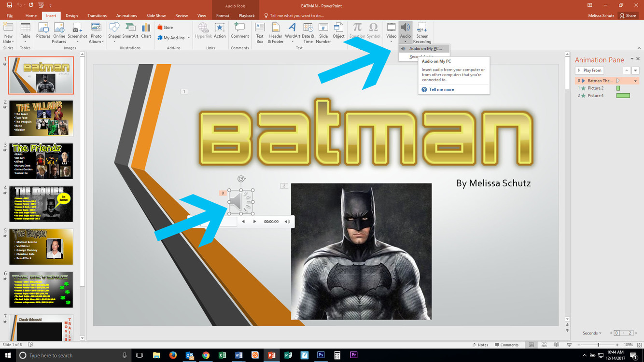Image resolution: width=644 pixels, height=362 pixels.
Task: Click the Share button
Action: click(628, 15)
